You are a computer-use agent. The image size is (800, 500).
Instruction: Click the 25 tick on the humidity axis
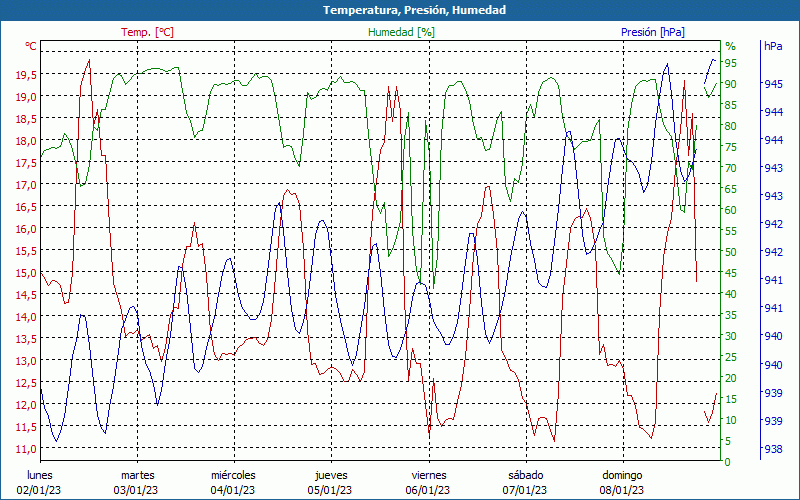[x=730, y=357]
